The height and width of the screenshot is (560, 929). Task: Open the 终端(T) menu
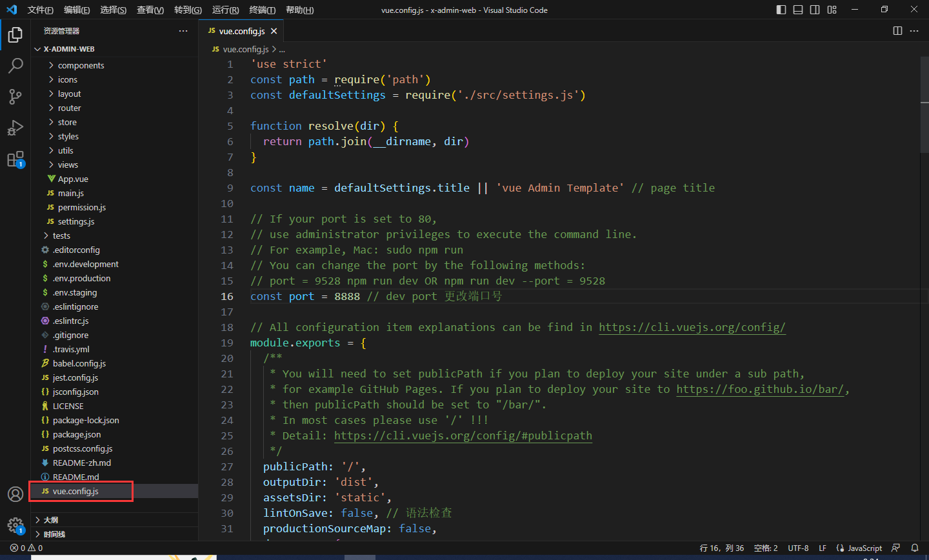point(263,10)
